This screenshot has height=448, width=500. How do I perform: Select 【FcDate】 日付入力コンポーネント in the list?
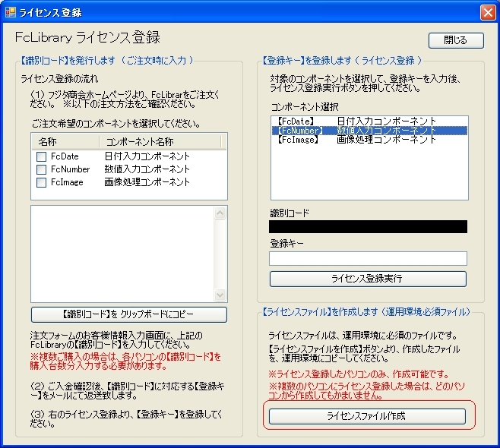(x=369, y=121)
